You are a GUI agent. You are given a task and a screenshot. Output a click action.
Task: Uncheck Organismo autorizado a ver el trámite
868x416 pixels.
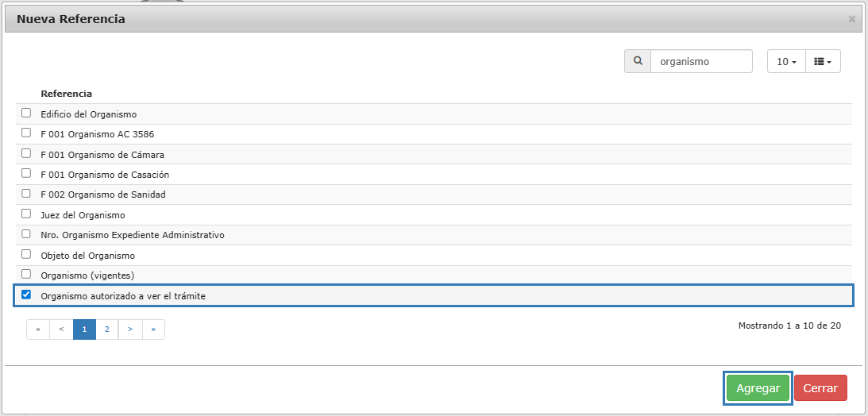(x=26, y=295)
